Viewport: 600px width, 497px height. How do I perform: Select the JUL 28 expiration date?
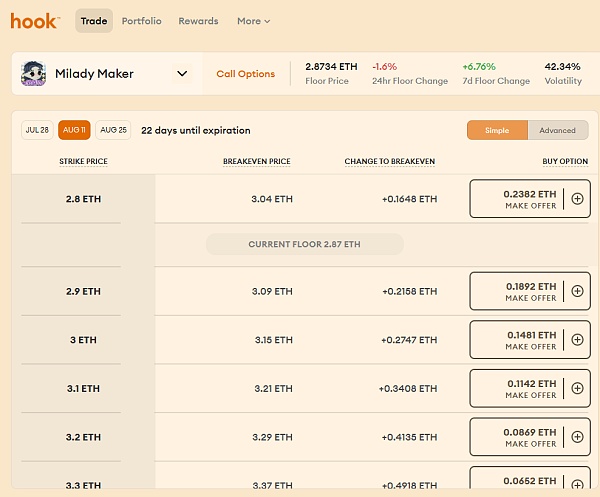pyautogui.click(x=38, y=130)
